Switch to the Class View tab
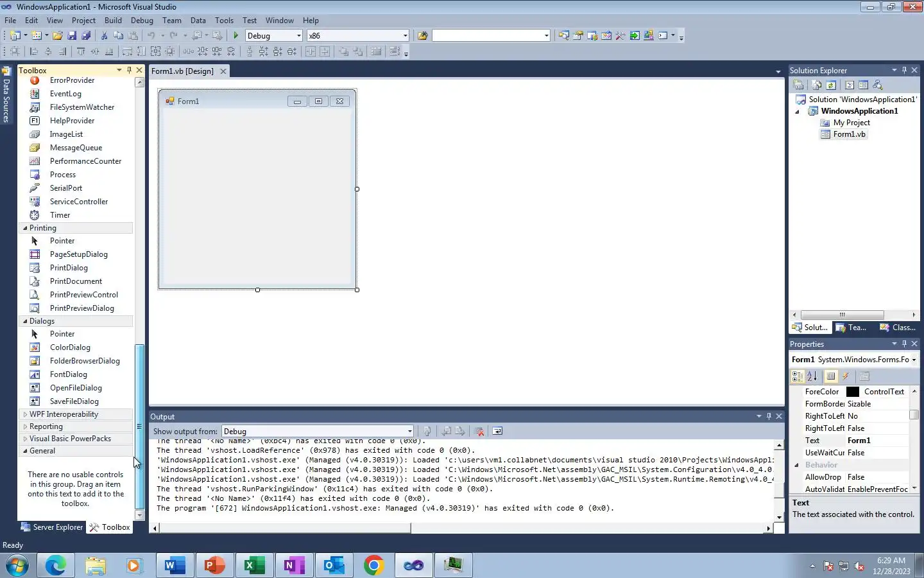The image size is (924, 578). click(897, 328)
